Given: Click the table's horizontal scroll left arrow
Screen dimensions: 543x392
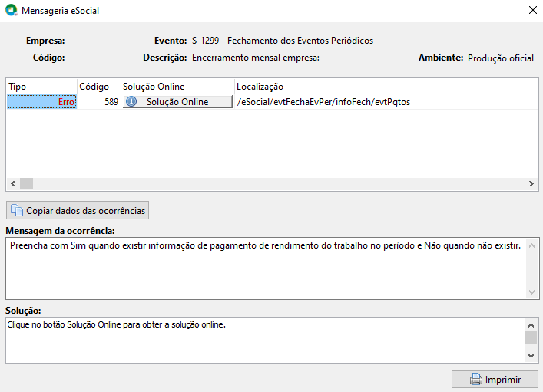Looking at the screenshot, I should tap(13, 183).
